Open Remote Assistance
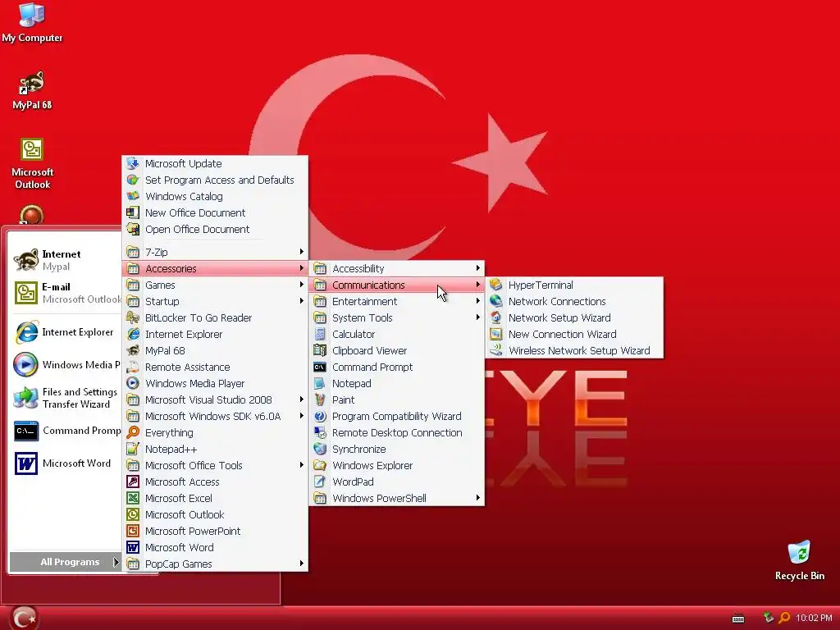 point(216,367)
